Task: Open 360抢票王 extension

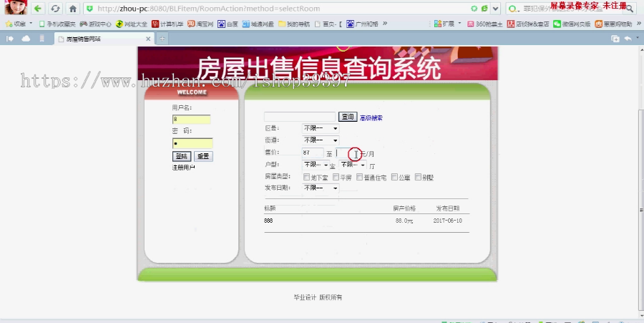Action: [x=485, y=24]
